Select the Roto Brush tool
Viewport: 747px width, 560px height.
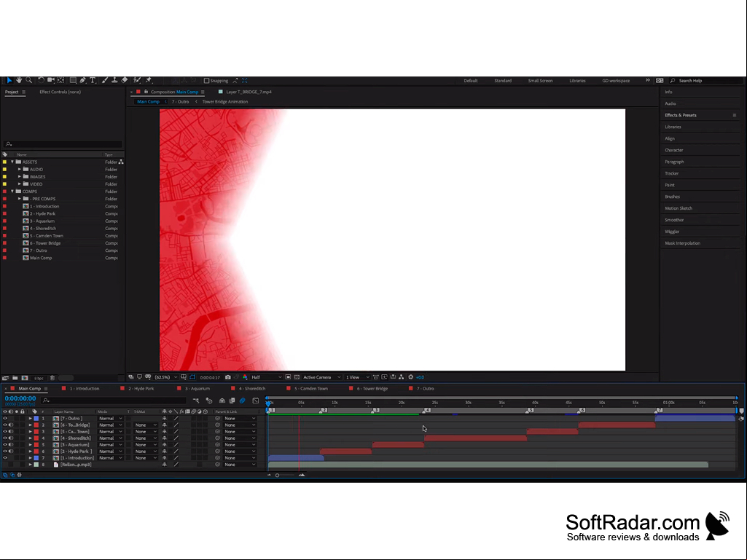click(x=137, y=81)
